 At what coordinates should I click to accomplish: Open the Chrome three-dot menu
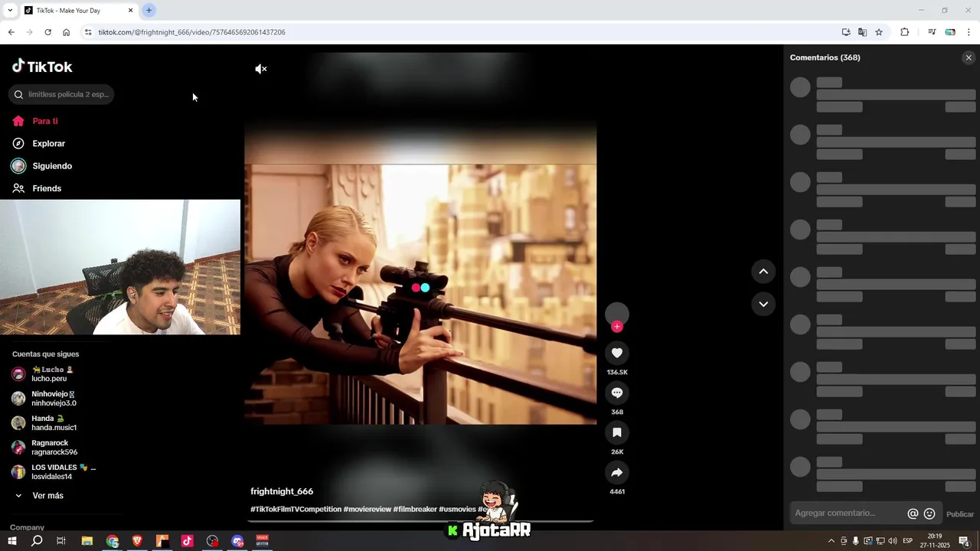click(x=969, y=32)
